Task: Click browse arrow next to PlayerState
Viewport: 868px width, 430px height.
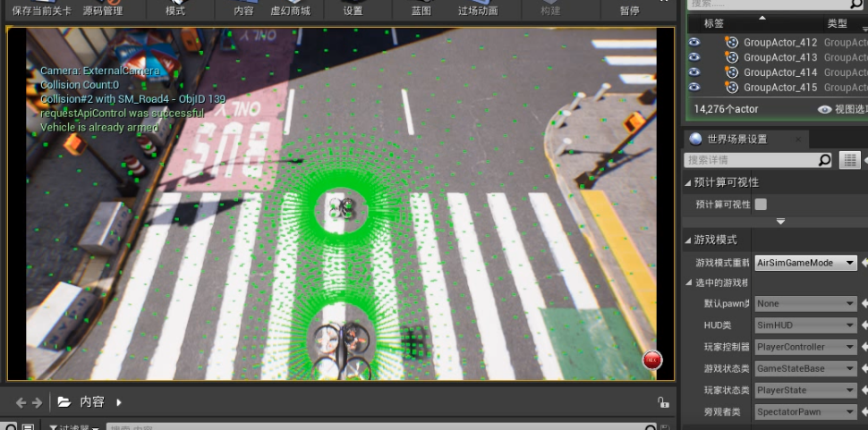Action: [864, 390]
